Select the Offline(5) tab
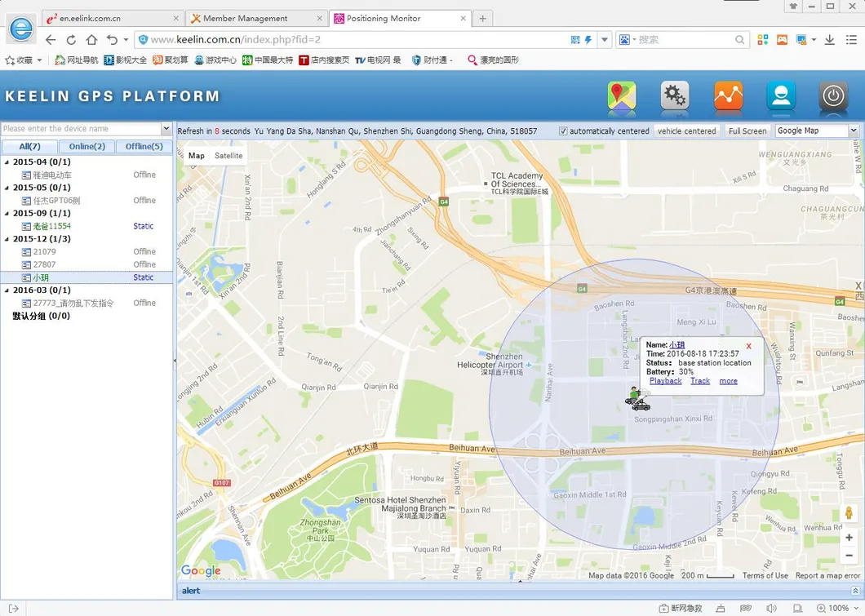 pos(144,146)
